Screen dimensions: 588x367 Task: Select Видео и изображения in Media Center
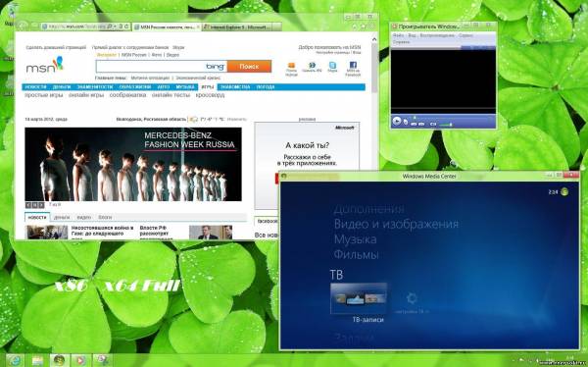[396, 224]
